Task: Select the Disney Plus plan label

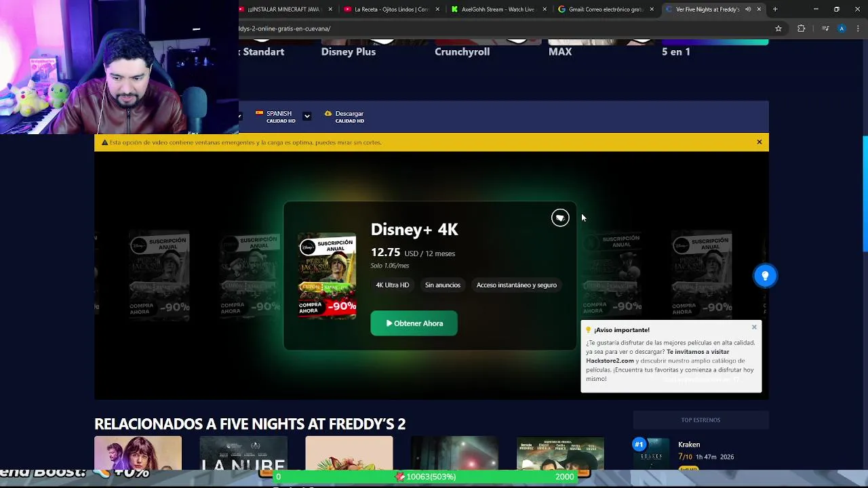Action: (349, 52)
